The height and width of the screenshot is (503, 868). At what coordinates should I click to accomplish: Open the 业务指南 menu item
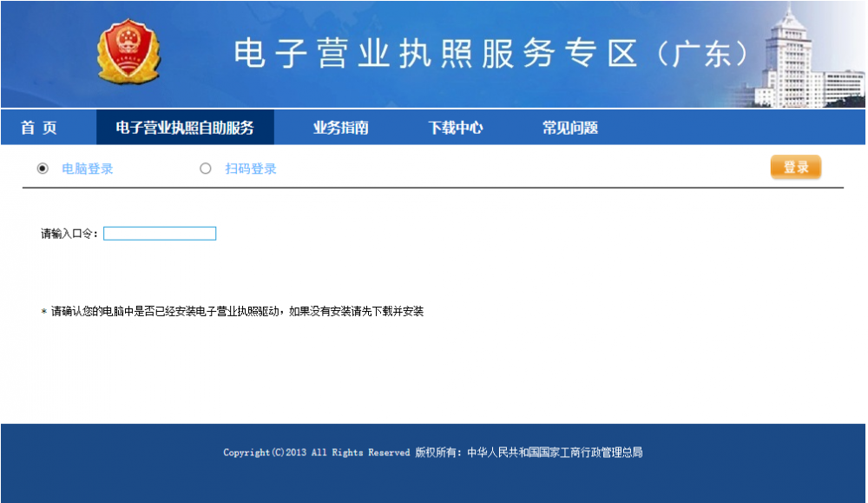(x=340, y=128)
